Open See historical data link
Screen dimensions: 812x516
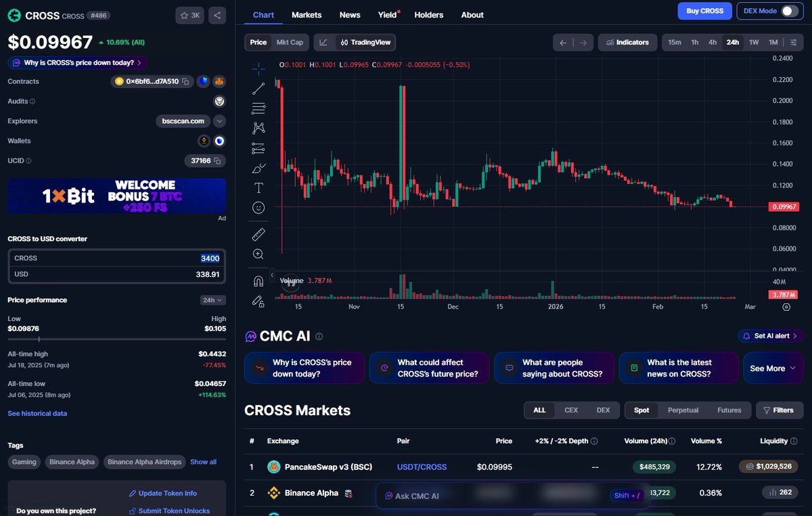[x=37, y=413]
